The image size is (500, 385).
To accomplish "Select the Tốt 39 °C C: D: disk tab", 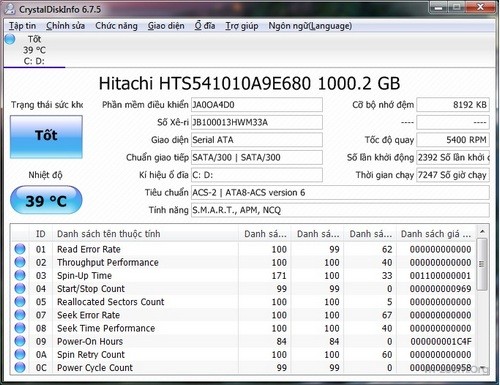I will pos(34,50).
